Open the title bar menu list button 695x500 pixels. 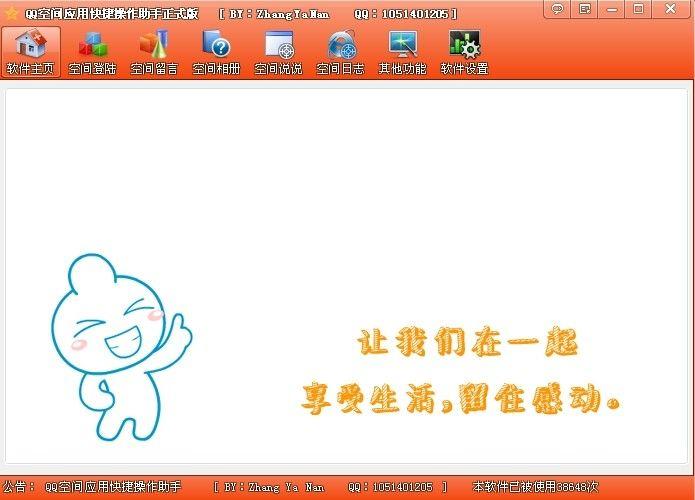tap(585, 9)
